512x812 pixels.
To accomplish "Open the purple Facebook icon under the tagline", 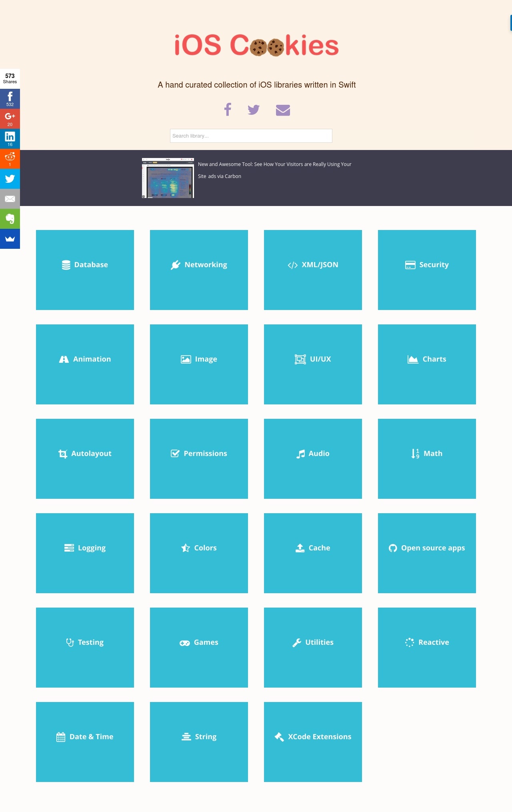I will point(228,109).
